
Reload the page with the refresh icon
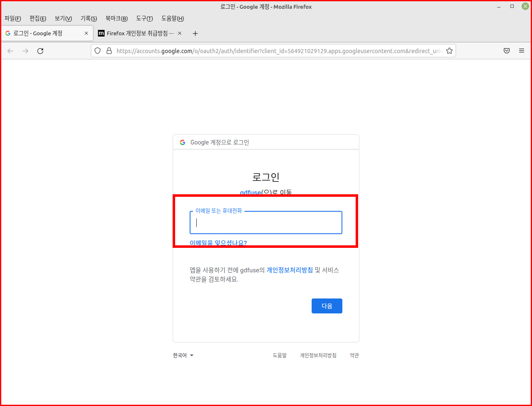(40, 51)
